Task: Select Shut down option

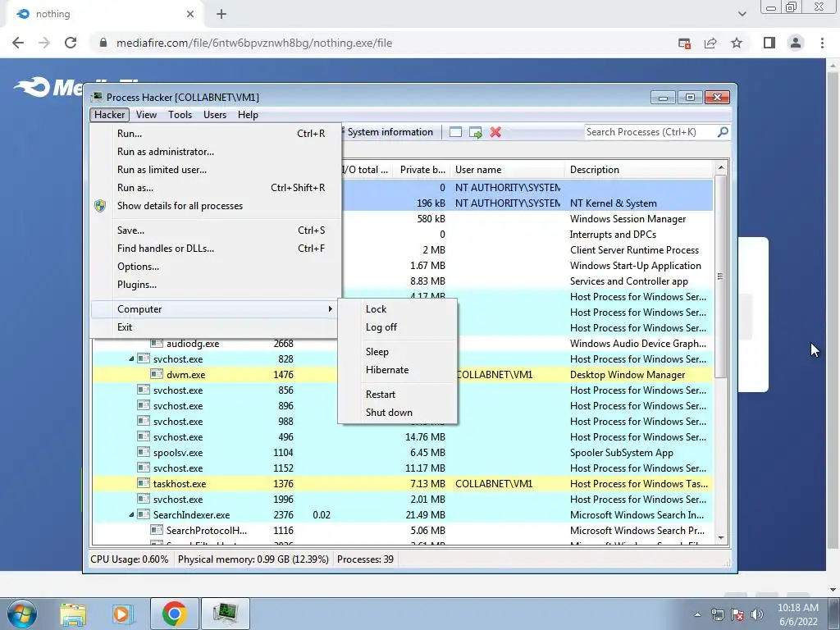Action: click(398, 413)
